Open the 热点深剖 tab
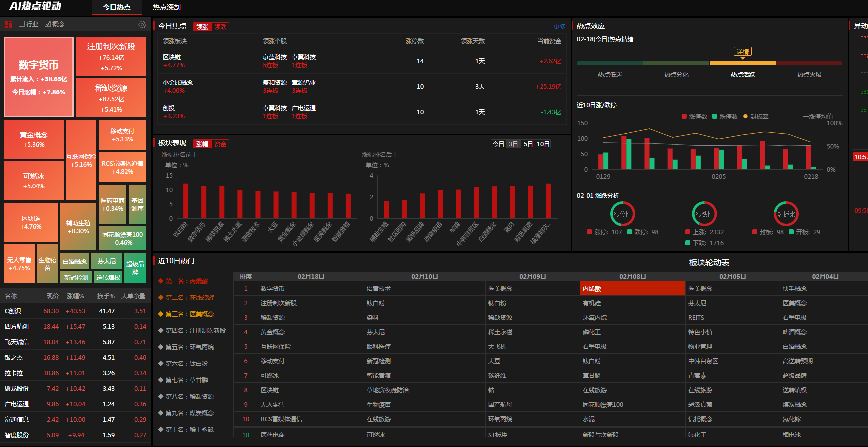This screenshot has width=868, height=447. pyautogui.click(x=167, y=7)
